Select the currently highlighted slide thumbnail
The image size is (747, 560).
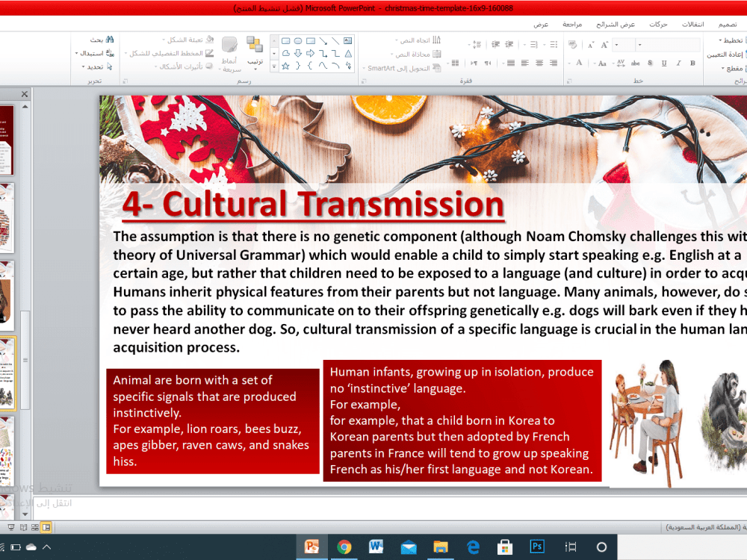(x=7, y=373)
